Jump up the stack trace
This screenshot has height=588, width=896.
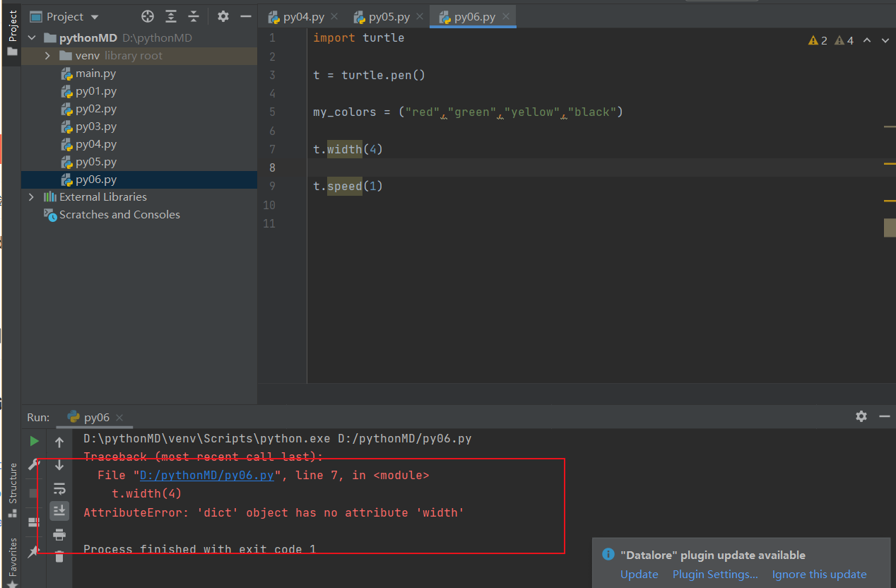(59, 442)
